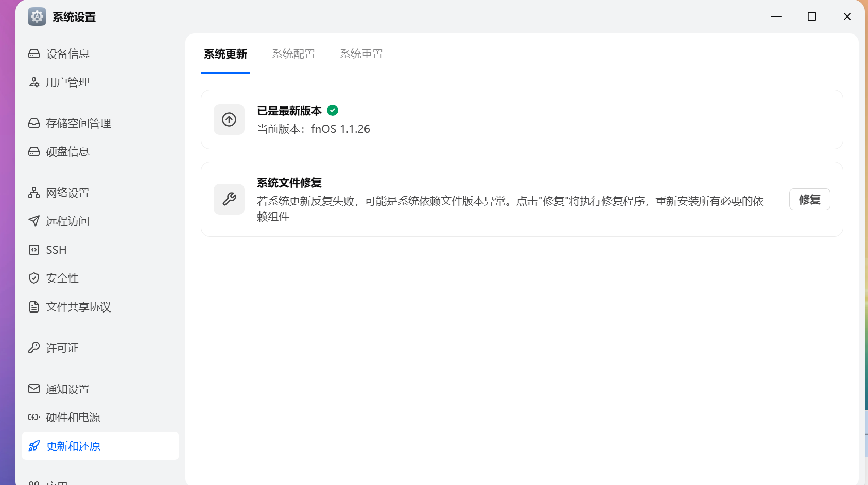The height and width of the screenshot is (485, 868).
Task: Open 安全性 security settings
Action: coord(62,278)
